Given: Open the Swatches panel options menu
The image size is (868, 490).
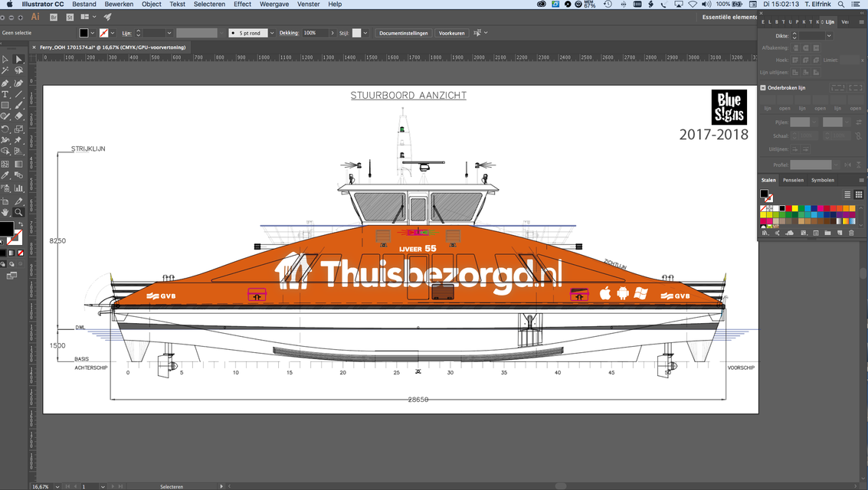Looking at the screenshot, I should point(861,180).
